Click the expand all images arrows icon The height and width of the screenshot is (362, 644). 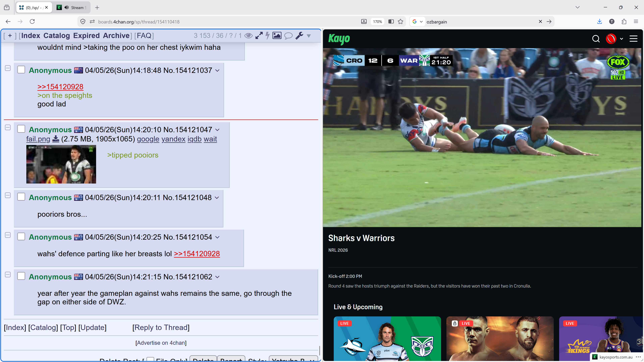(259, 36)
